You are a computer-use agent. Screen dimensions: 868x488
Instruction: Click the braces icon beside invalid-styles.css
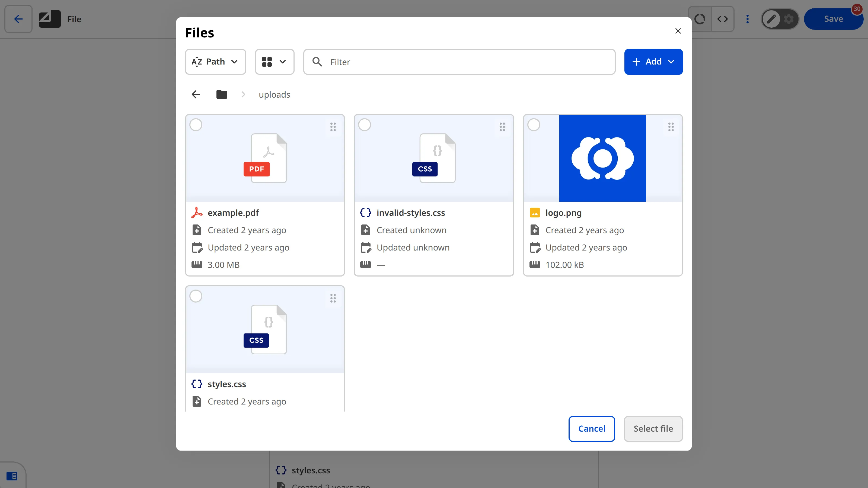[x=366, y=213]
